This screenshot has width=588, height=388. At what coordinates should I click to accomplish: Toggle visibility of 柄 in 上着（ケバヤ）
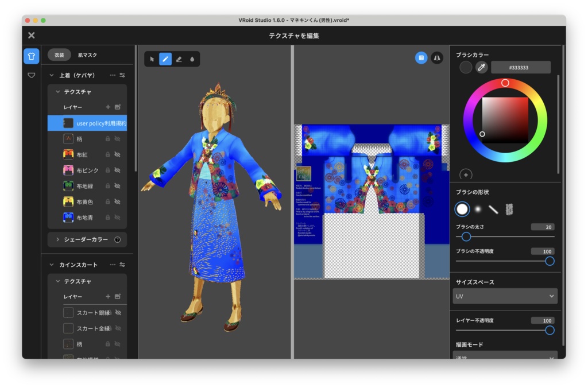pyautogui.click(x=117, y=139)
